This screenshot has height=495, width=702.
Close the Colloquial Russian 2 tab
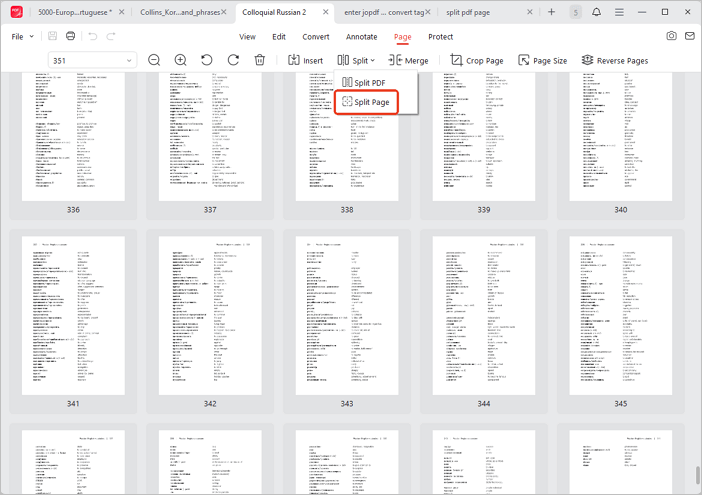[326, 12]
